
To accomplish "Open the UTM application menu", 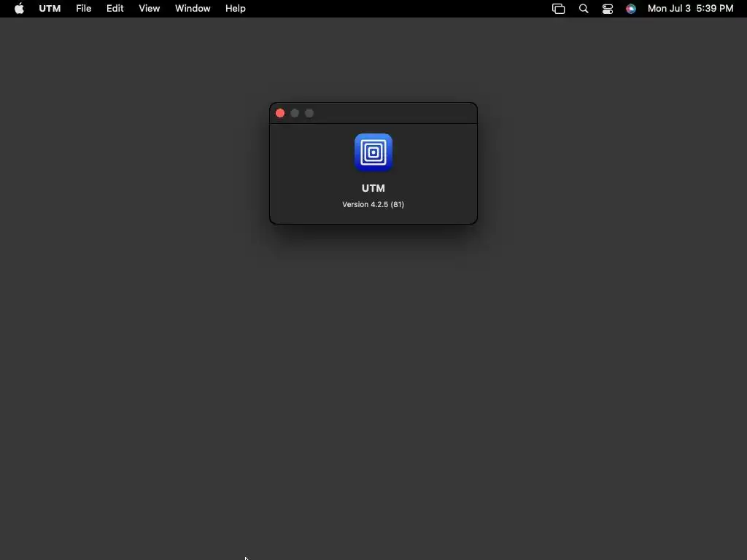I will pyautogui.click(x=50, y=9).
